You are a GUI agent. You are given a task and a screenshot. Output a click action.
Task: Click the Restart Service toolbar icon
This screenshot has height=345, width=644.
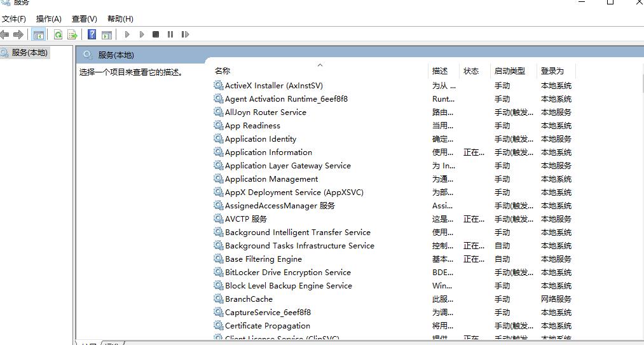click(185, 34)
